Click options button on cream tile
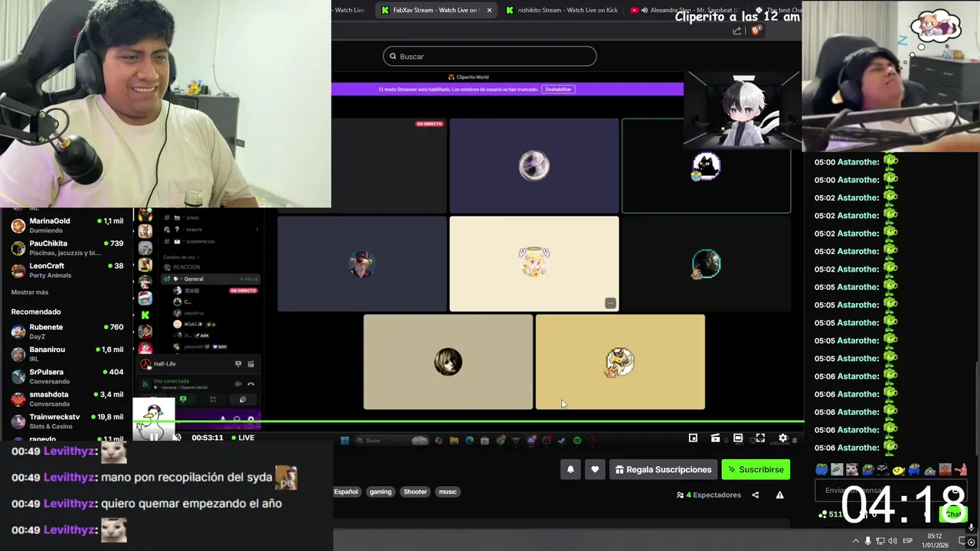Image resolution: width=980 pixels, height=551 pixels. tap(610, 303)
